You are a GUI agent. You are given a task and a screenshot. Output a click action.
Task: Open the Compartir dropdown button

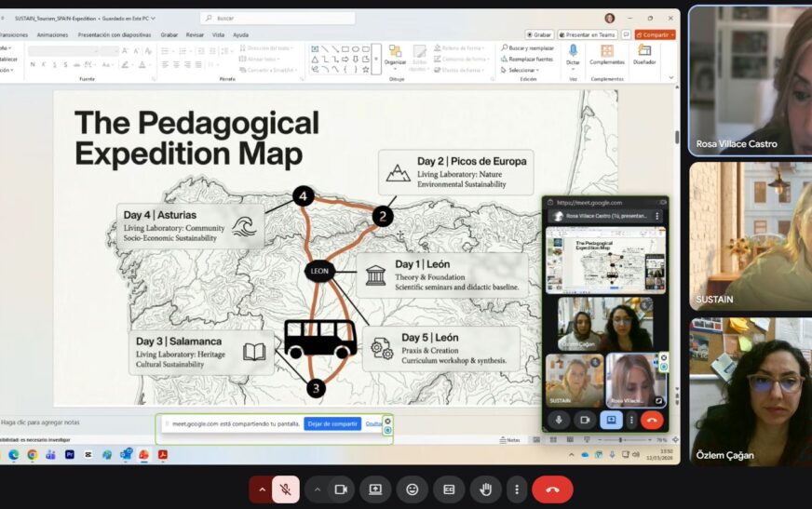655,34
